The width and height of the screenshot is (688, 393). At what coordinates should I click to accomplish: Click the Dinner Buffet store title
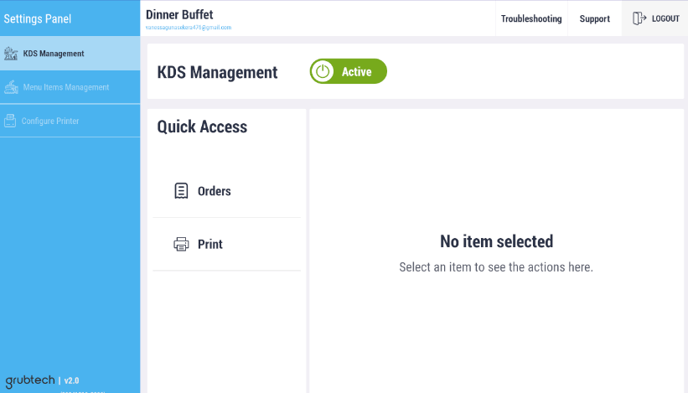[179, 14]
